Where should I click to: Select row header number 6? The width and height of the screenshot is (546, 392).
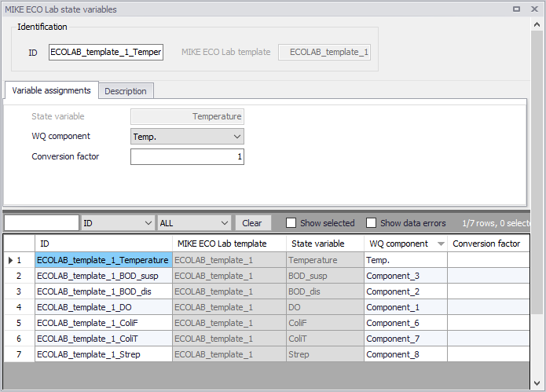coord(19,339)
